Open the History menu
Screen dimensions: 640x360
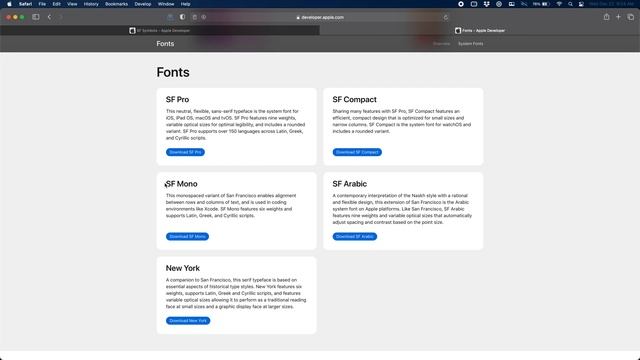(x=91, y=4)
